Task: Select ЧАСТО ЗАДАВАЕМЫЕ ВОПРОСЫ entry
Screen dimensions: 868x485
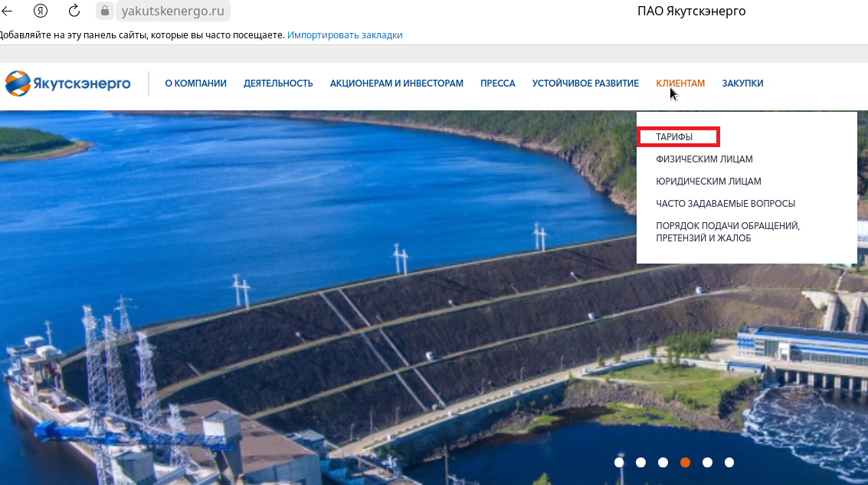Action: point(726,204)
